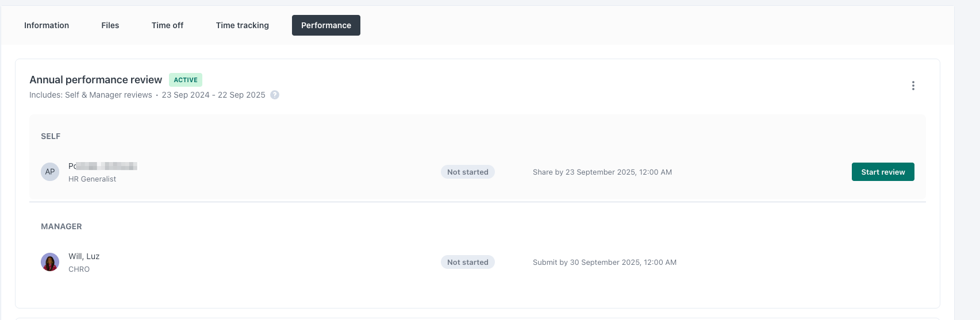Click the Not started badge in Manager row
The image size is (980, 320).
467,262
